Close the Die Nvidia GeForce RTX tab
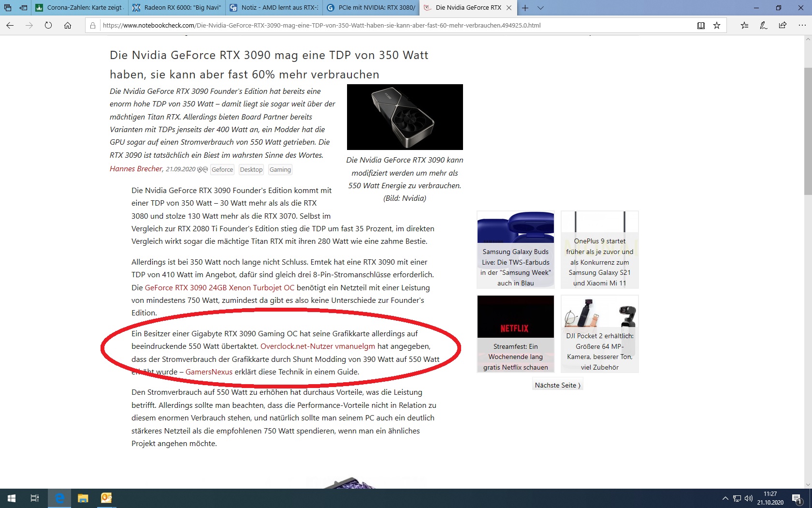 (x=509, y=8)
